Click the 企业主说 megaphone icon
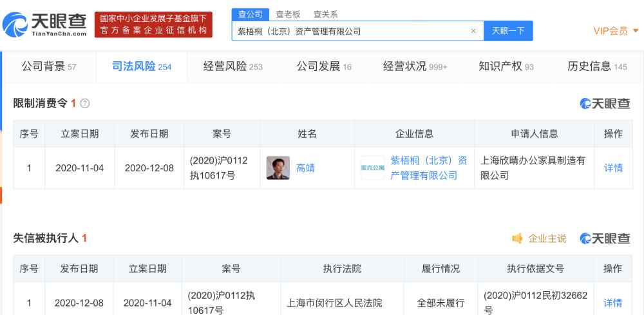Viewport: 644px width, 315px height. [x=518, y=238]
